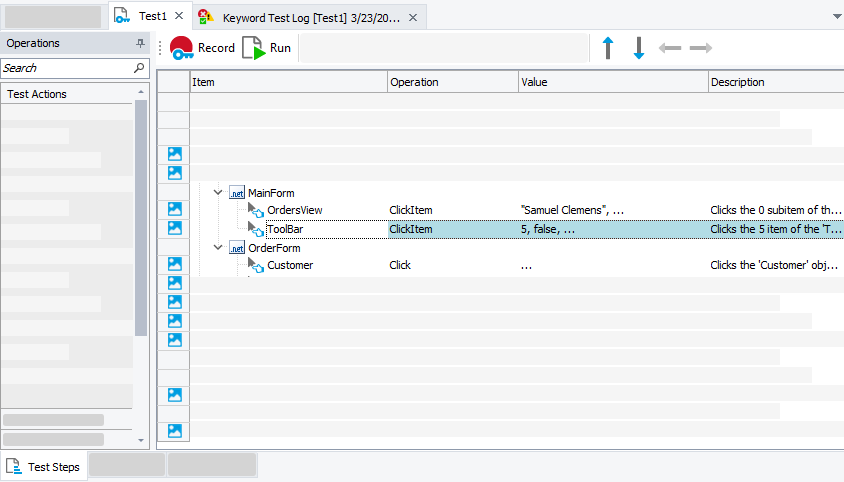Pin the Operations panel

tap(140, 44)
